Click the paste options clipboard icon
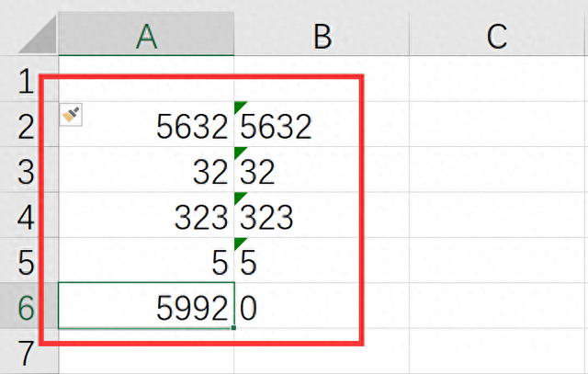 [71, 115]
